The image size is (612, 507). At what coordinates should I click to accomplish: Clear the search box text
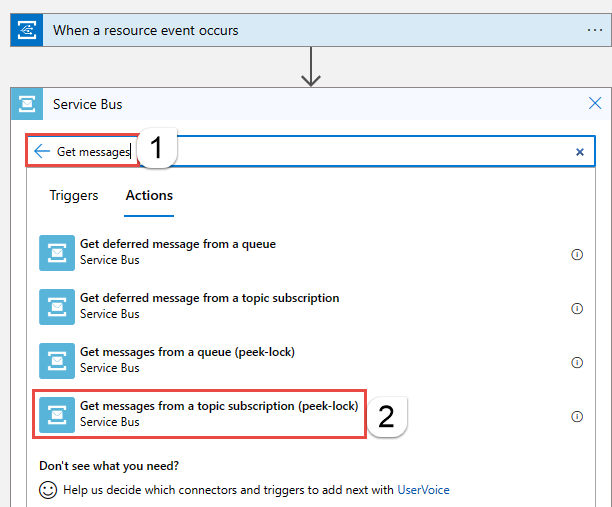click(x=579, y=152)
